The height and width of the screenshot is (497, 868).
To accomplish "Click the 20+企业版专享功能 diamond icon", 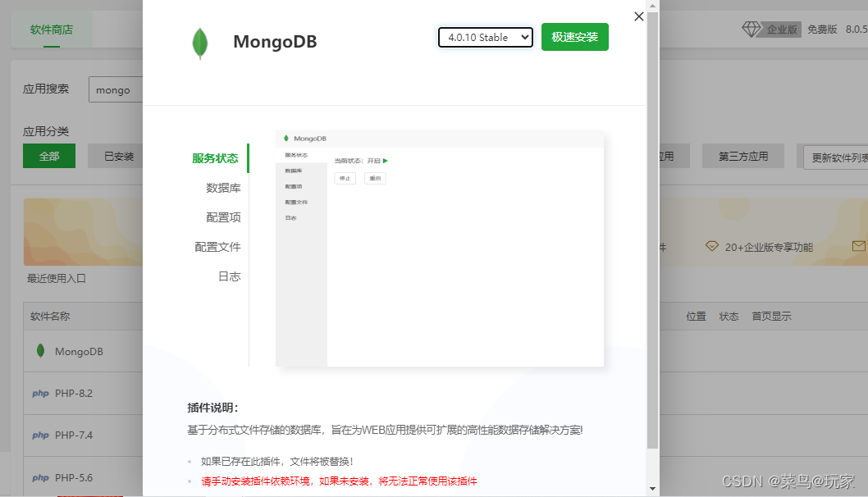I will 712,246.
